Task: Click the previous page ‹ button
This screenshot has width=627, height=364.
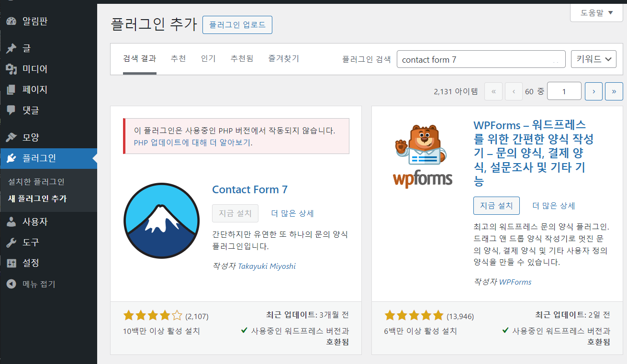Action: click(x=514, y=91)
